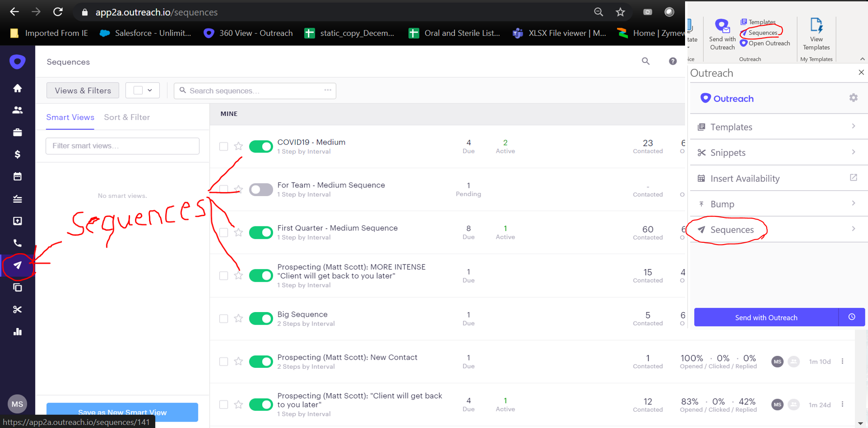Click Open Outreach in the ribbon
This screenshot has width=868, height=428.
(x=765, y=43)
